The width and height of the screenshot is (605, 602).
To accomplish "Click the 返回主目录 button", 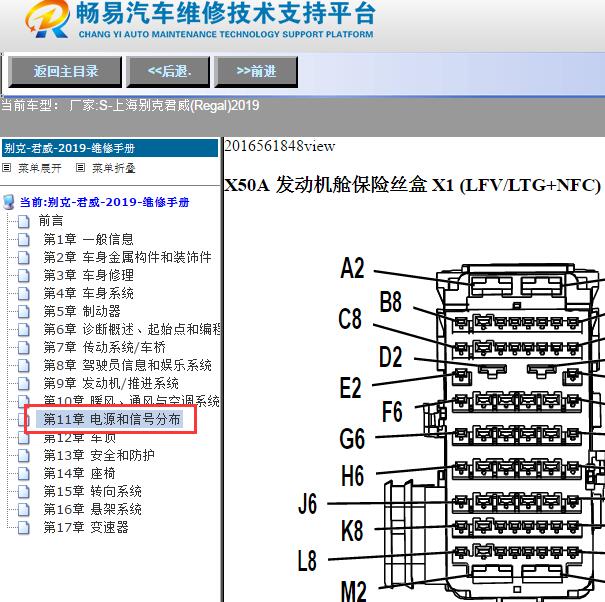I will (x=65, y=71).
